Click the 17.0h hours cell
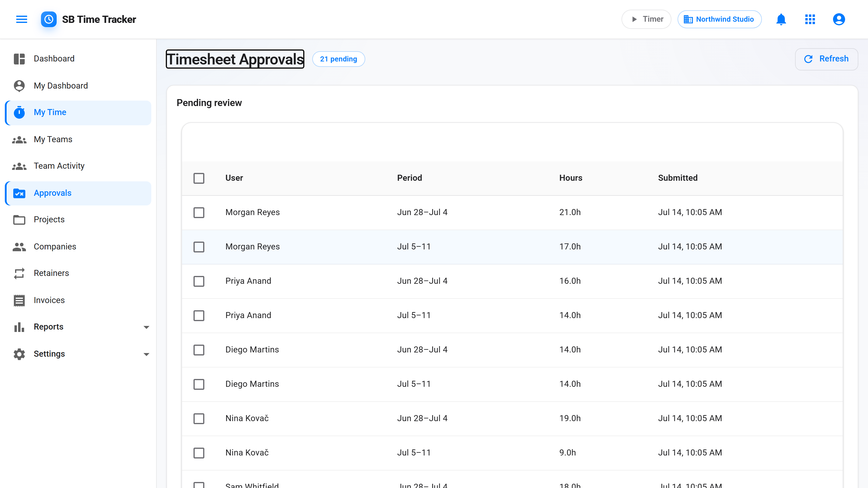The width and height of the screenshot is (868, 488). [x=570, y=246]
